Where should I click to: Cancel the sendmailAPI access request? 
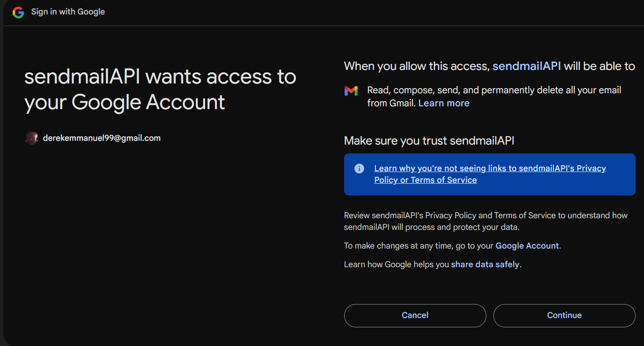(415, 316)
